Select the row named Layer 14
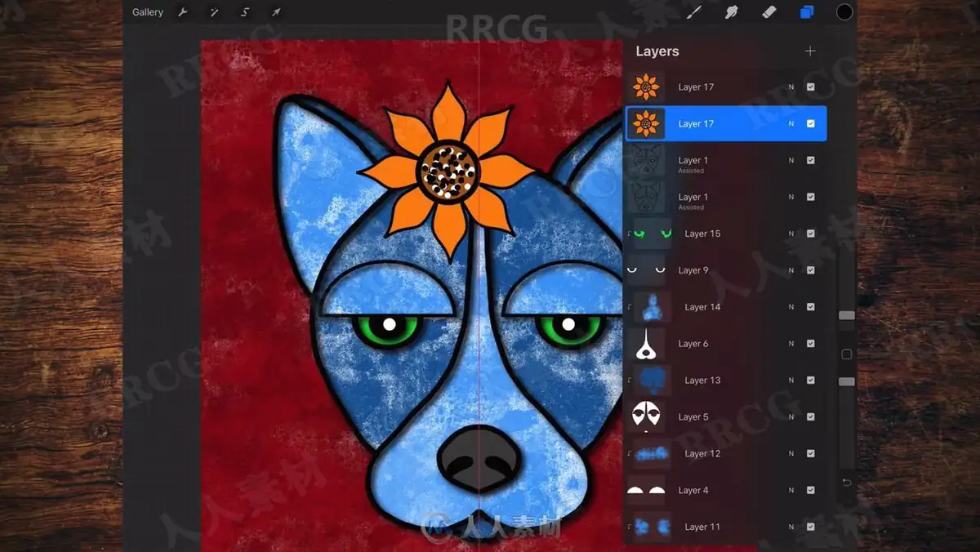This screenshot has height=552, width=980. pyautogui.click(x=726, y=307)
